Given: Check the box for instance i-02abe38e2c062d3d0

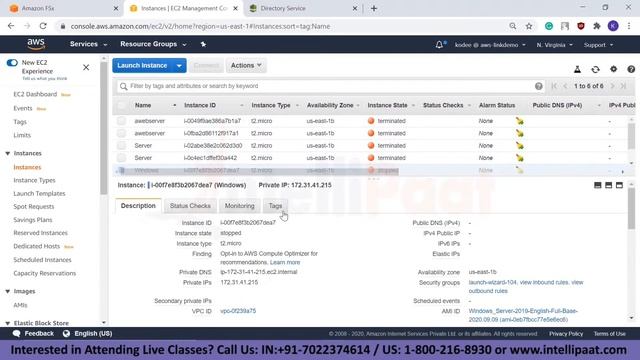Looking at the screenshot, I should pyautogui.click(x=121, y=145).
